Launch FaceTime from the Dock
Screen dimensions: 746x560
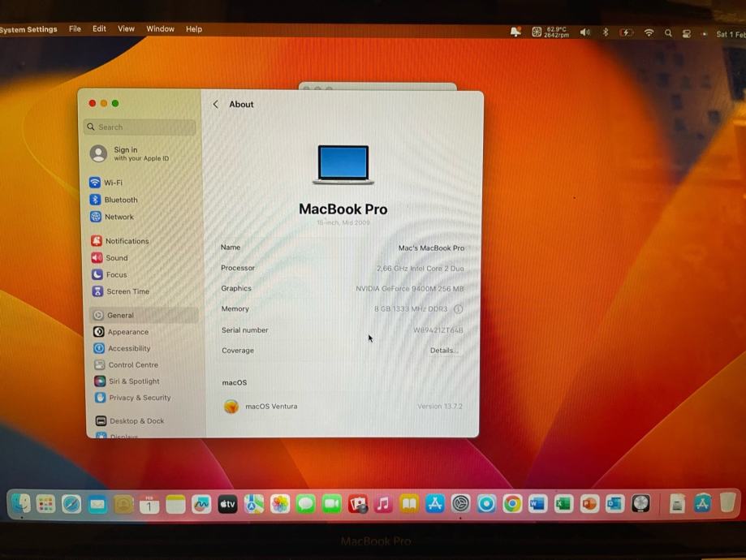click(332, 504)
